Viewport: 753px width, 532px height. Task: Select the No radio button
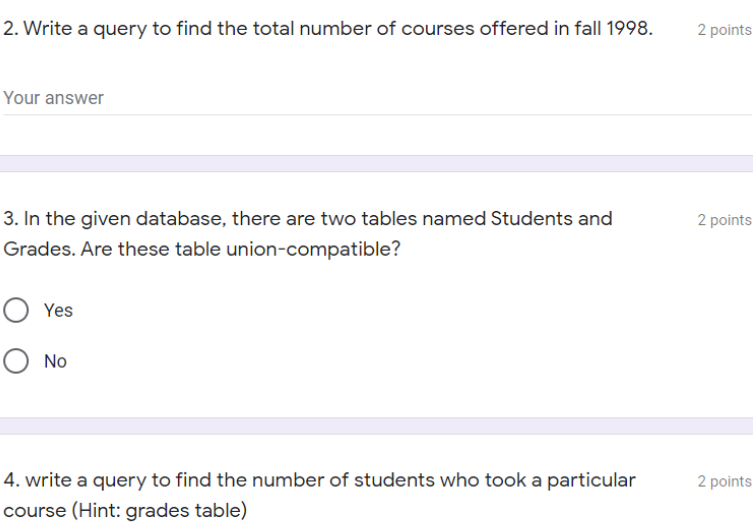(16, 361)
